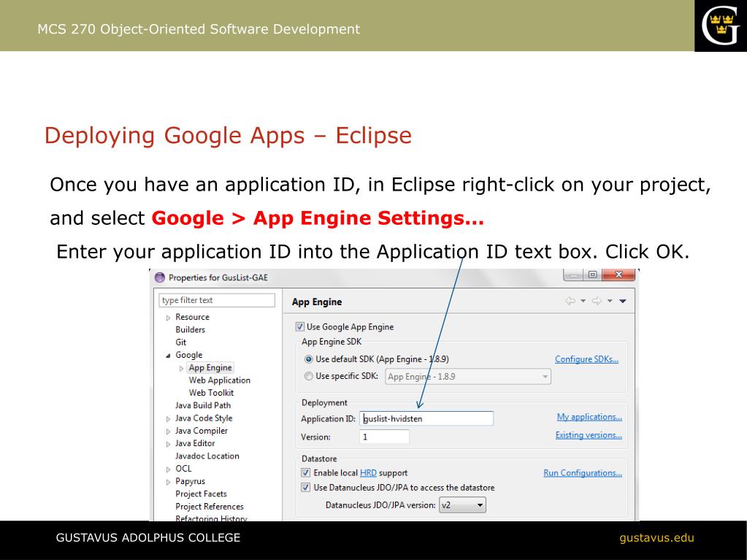Click the Application ID text field

(426, 418)
